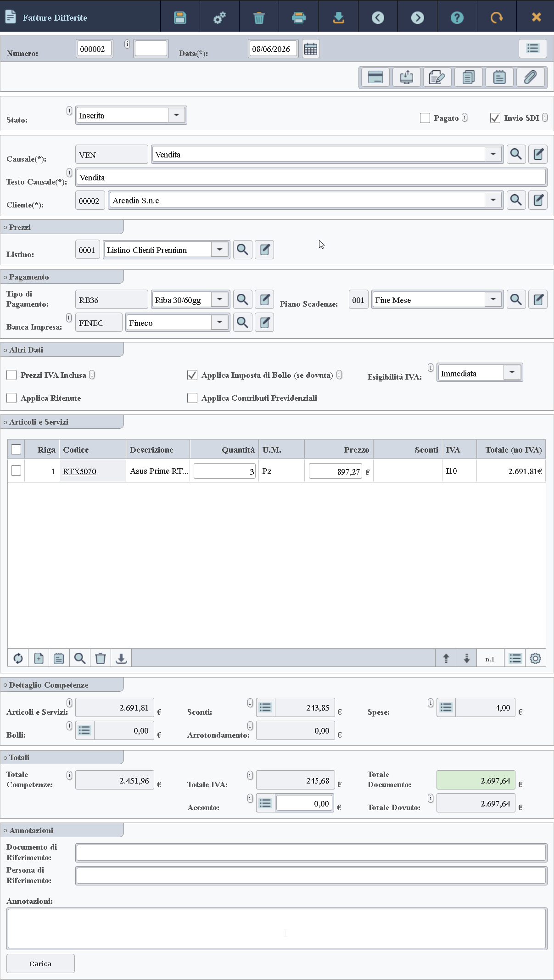The image size is (554, 980).
Task: Click the clipboard icon in the action toolbar
Action: [499, 77]
